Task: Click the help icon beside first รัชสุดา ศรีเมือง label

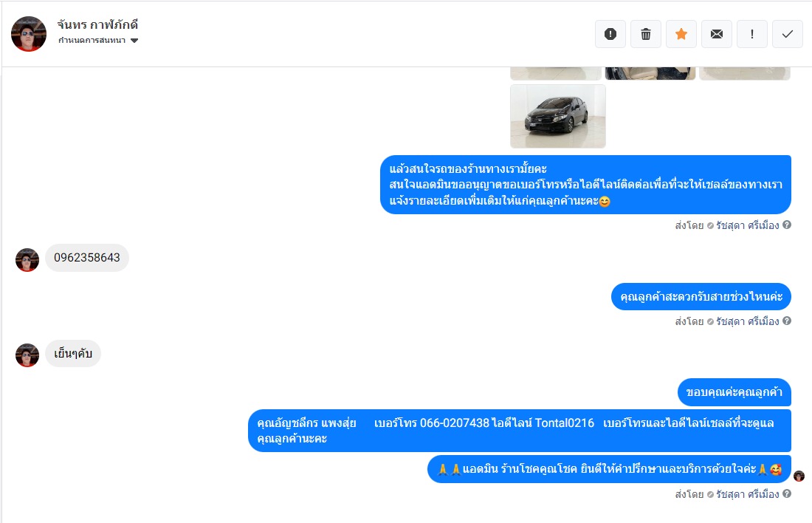Action: (x=787, y=225)
